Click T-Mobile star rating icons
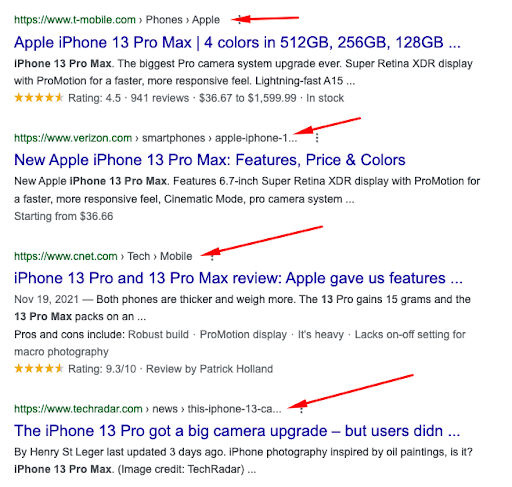Image resolution: width=512 pixels, height=487 pixels. coord(39,98)
